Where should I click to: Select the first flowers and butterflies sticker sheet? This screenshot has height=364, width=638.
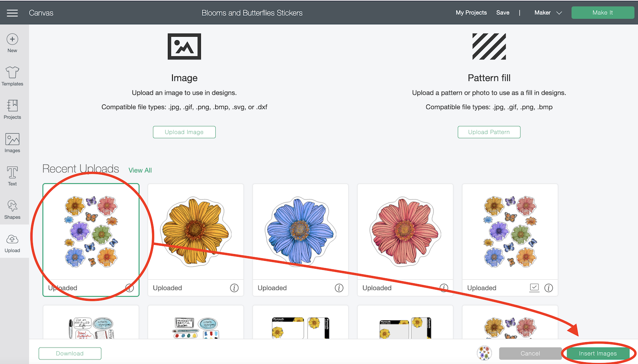(x=91, y=232)
